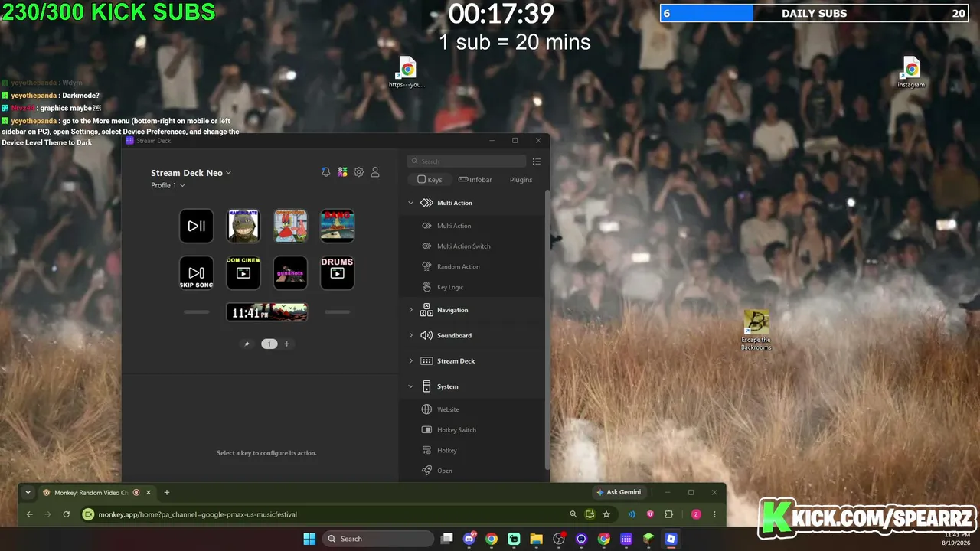Open the instagram desktop shortcut
This screenshot has height=551, width=980.
click(911, 73)
